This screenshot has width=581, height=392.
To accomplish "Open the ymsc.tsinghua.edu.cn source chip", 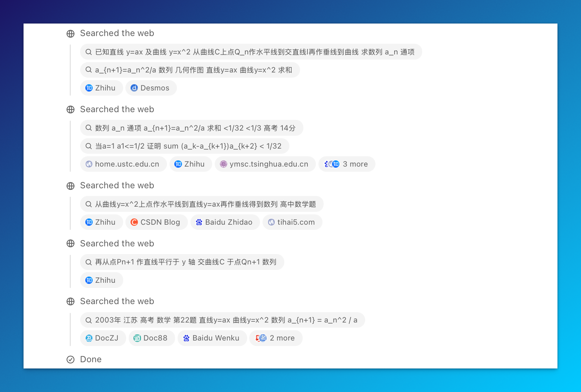I will 265,164.
